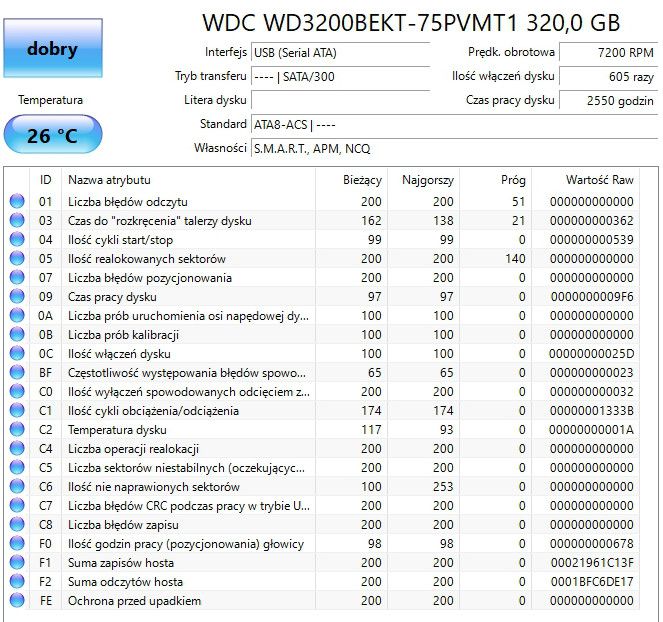Select the 'Czas pracy dysku' attribute row 09
The width and height of the screenshot is (663, 622).
(321, 296)
